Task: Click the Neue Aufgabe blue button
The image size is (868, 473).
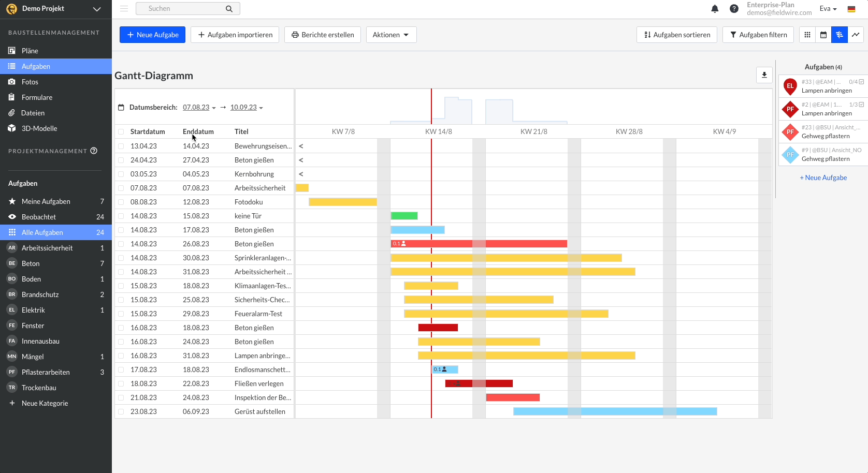Action: pyautogui.click(x=152, y=35)
